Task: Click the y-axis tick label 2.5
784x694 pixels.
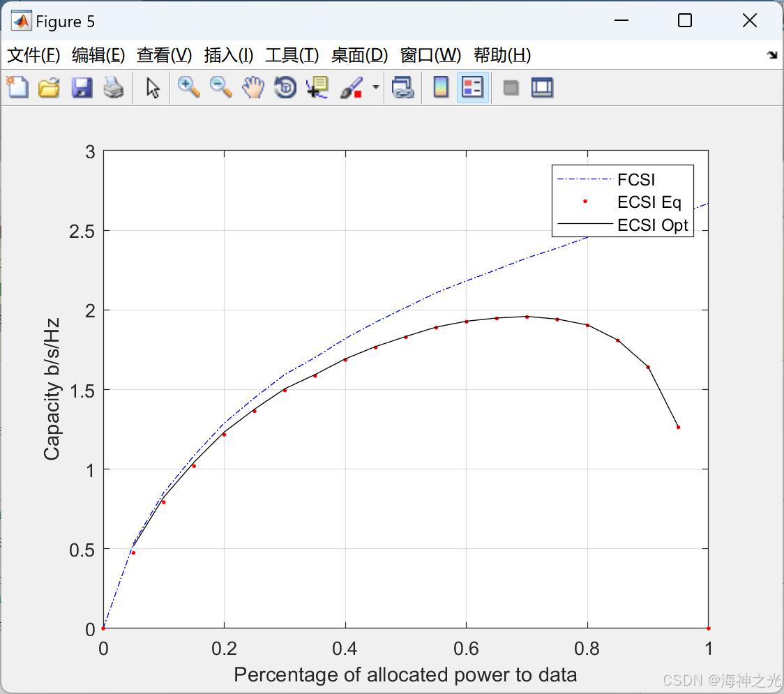Action: (82, 231)
